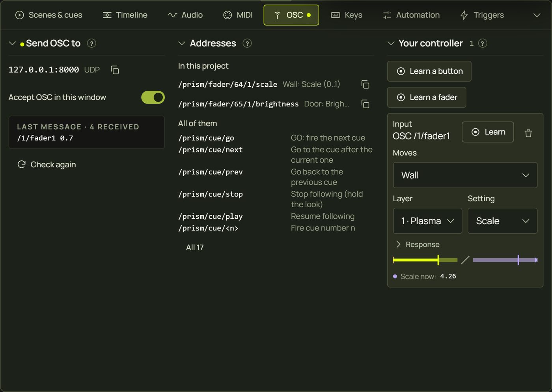Copy the /prism/fader/64/1/scale address

point(366,84)
